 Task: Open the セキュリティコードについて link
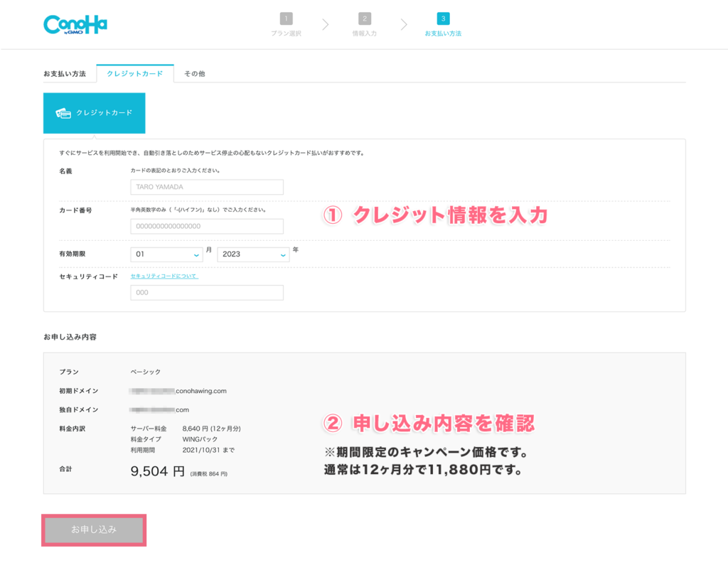point(164,276)
